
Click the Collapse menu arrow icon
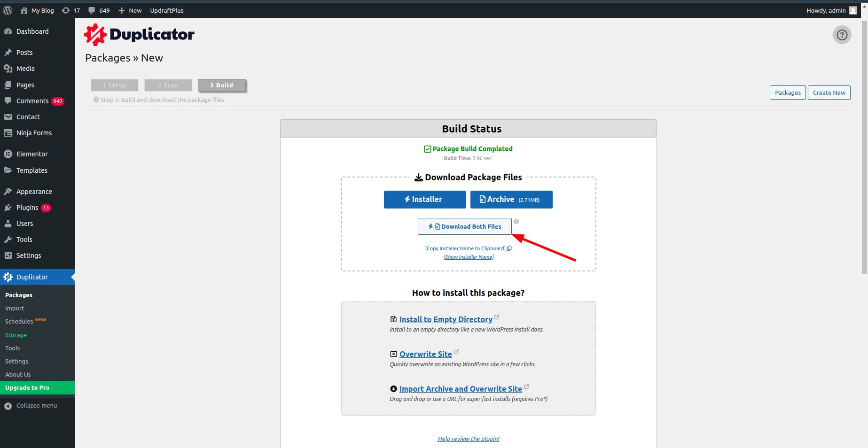pos(8,406)
